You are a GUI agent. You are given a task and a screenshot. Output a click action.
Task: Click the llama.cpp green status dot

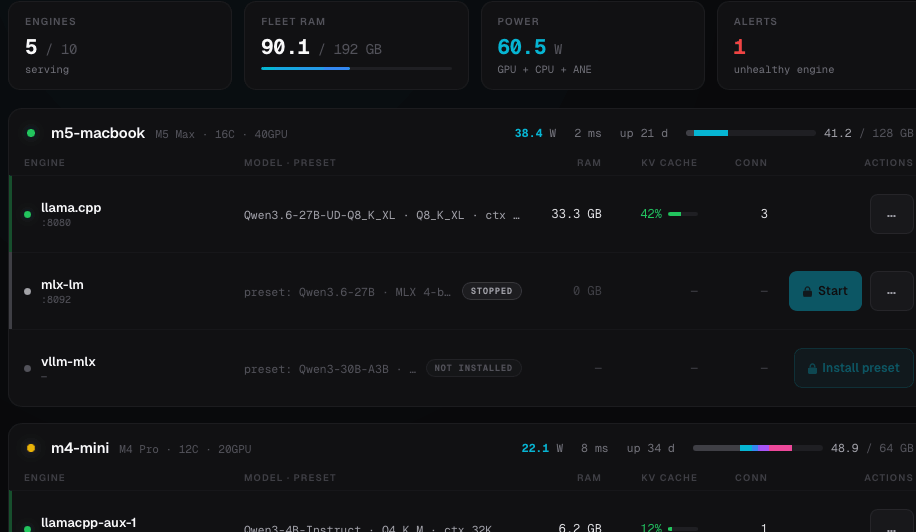coord(27,214)
